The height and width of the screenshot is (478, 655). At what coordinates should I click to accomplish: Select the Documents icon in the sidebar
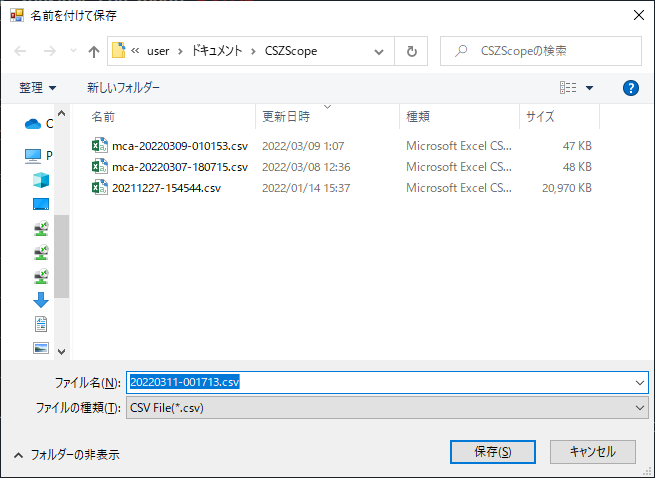41,324
